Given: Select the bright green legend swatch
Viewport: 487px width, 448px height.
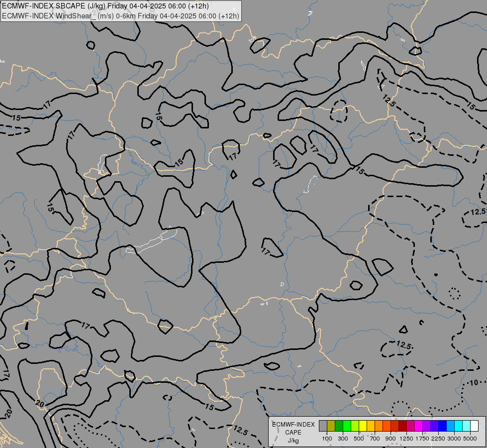Looking at the screenshot, I should [347, 426].
